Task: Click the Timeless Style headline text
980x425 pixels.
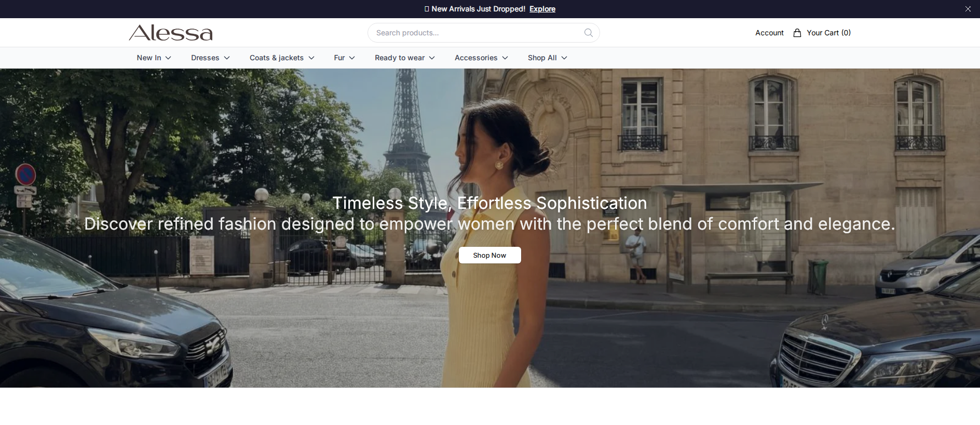Action: [x=489, y=203]
